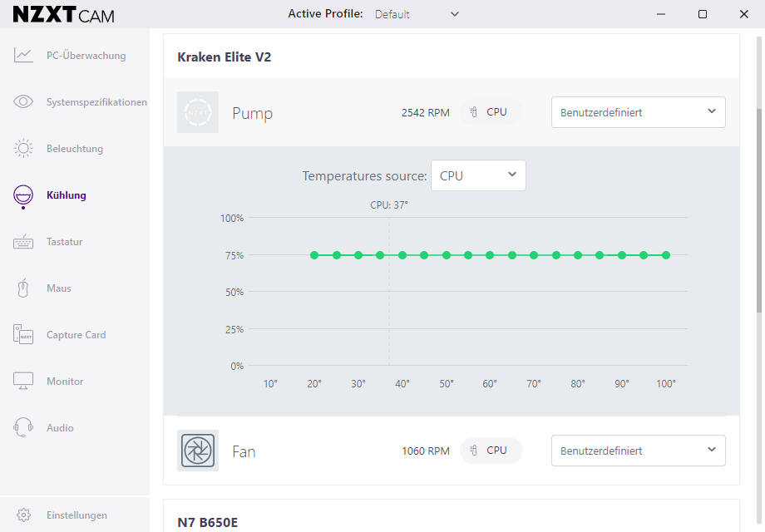765x532 pixels.
Task: Click the Fan device icon
Action: [198, 451]
